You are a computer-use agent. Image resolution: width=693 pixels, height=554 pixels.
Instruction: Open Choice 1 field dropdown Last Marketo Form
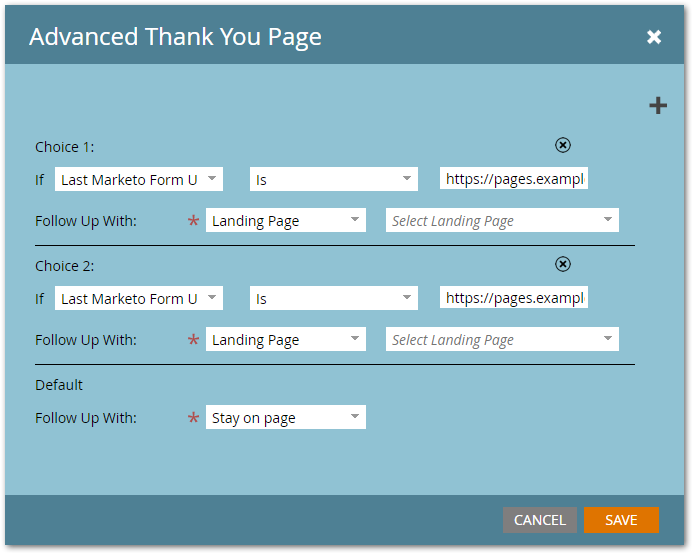(139, 180)
